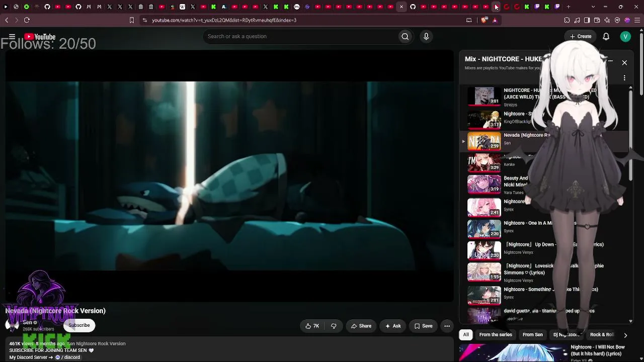Open the Brave Rewards triangle icon

pyautogui.click(x=495, y=20)
